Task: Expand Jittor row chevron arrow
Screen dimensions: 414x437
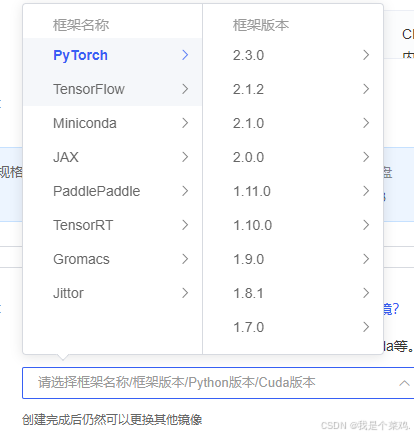Action: tap(185, 293)
